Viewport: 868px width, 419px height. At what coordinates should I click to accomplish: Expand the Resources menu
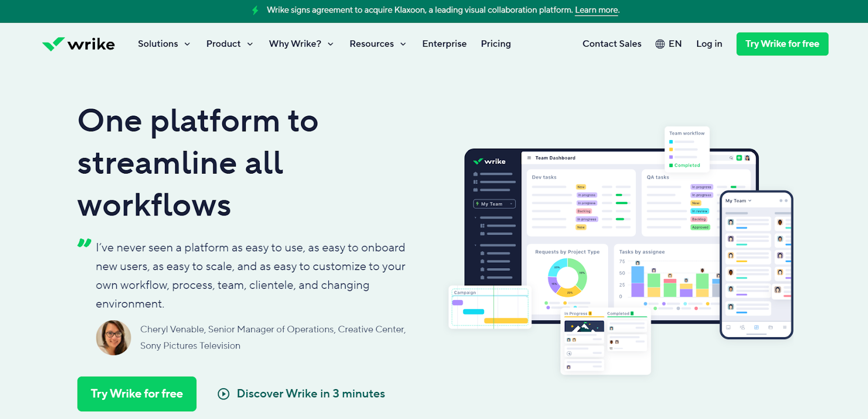[x=378, y=44]
